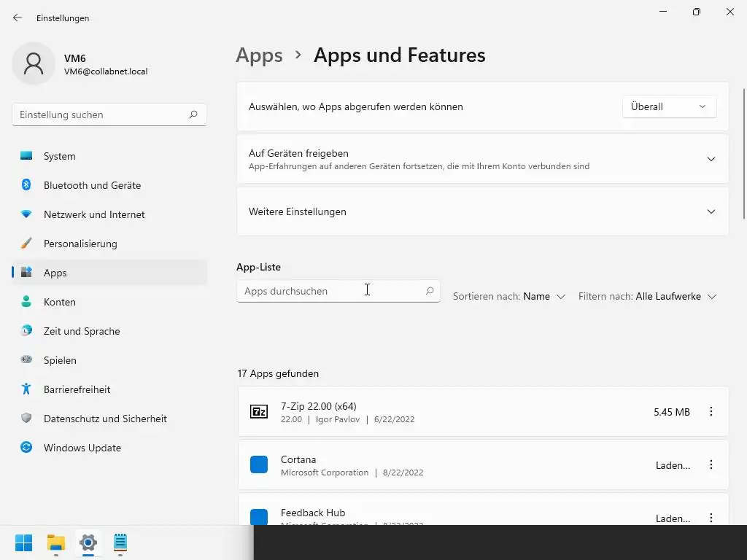Click the search magnifier in Einstellung suchen

pyautogui.click(x=193, y=114)
